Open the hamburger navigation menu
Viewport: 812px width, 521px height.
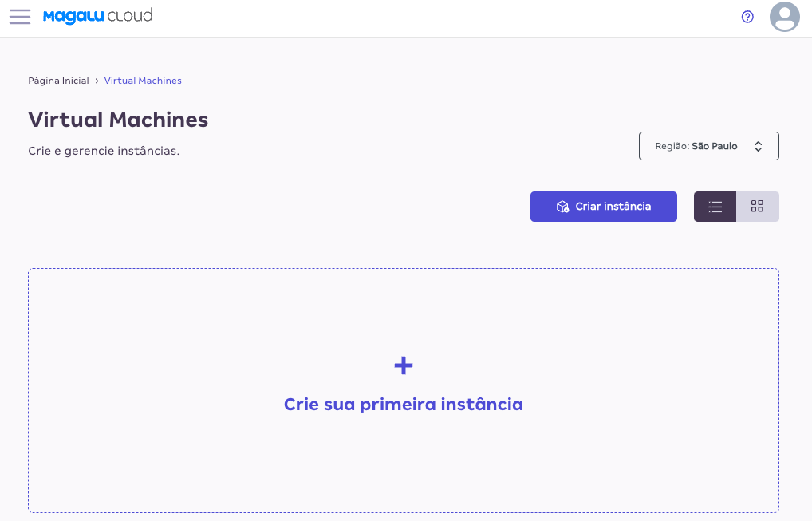coord(20,17)
